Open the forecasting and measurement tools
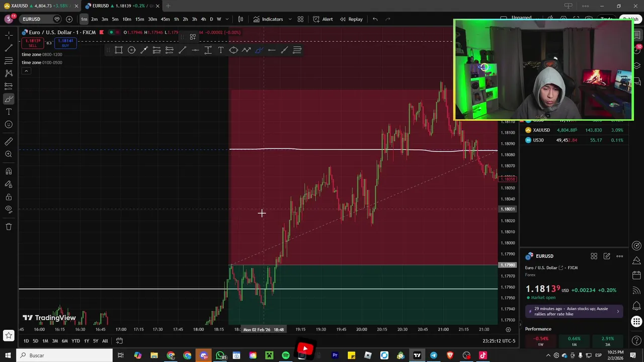The height and width of the screenshot is (362, 644). pos(9,86)
